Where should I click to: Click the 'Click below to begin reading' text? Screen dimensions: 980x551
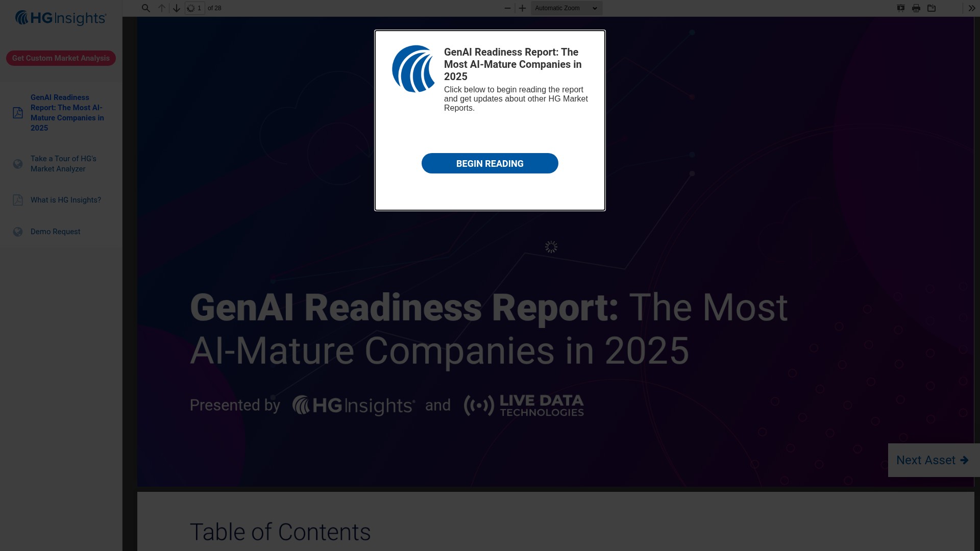(516, 98)
